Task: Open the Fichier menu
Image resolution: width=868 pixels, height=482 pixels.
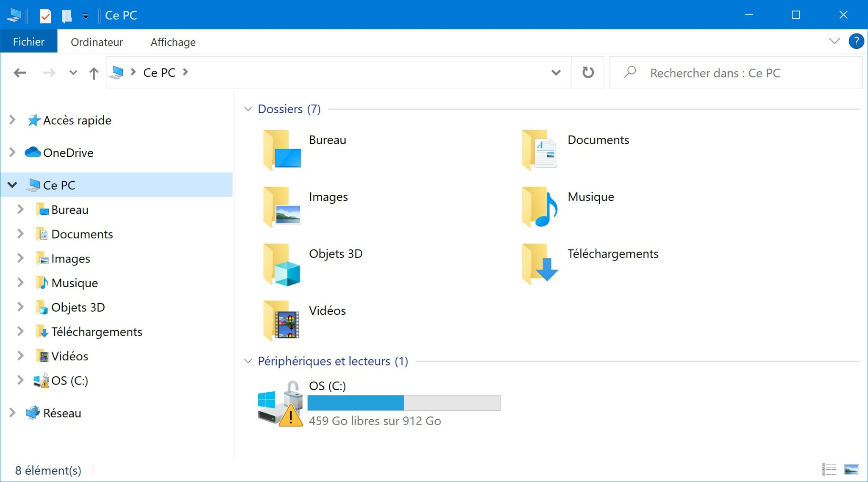Action: (x=28, y=41)
